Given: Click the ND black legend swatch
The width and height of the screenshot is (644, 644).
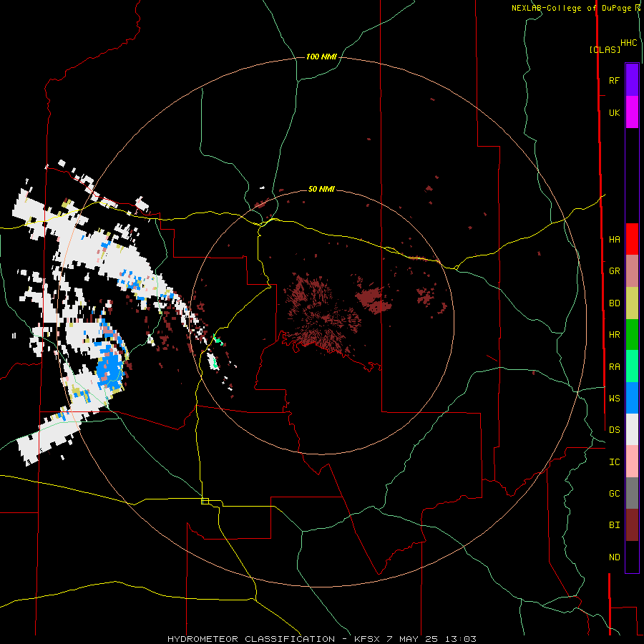Looking at the screenshot, I should pos(632,557).
